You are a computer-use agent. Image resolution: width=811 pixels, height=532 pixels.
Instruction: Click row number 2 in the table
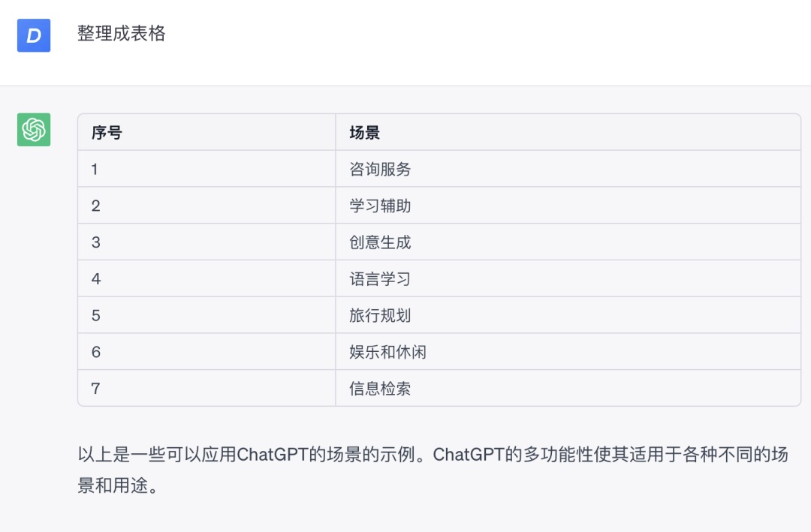click(x=95, y=206)
